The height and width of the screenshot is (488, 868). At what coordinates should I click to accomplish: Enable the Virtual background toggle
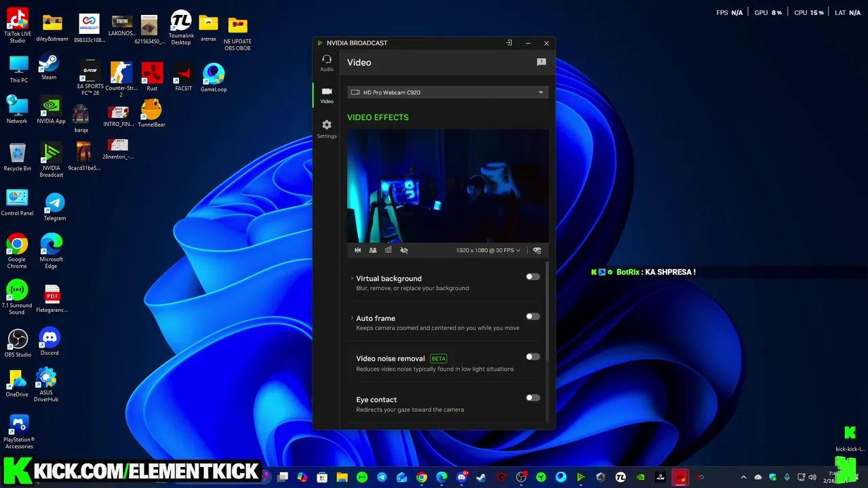pos(533,277)
